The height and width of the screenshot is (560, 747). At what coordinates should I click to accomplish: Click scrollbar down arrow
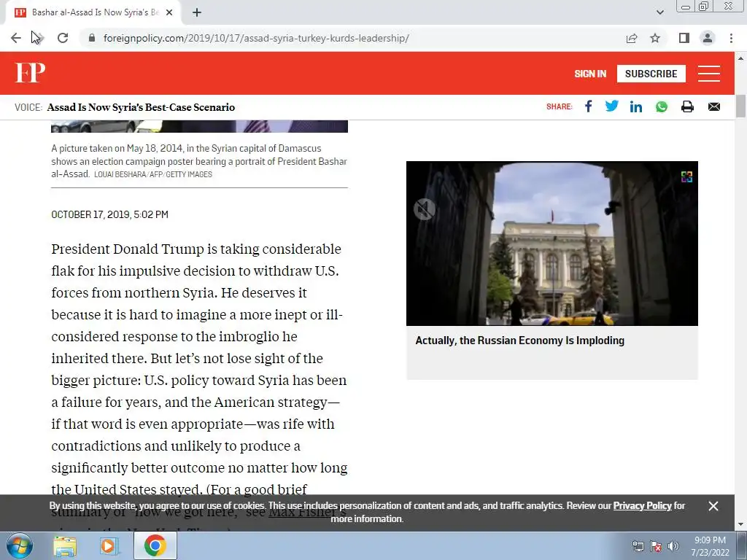click(x=740, y=525)
